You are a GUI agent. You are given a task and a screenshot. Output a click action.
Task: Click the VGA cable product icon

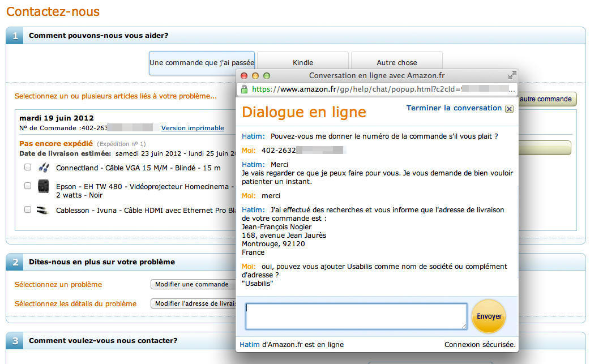43,168
